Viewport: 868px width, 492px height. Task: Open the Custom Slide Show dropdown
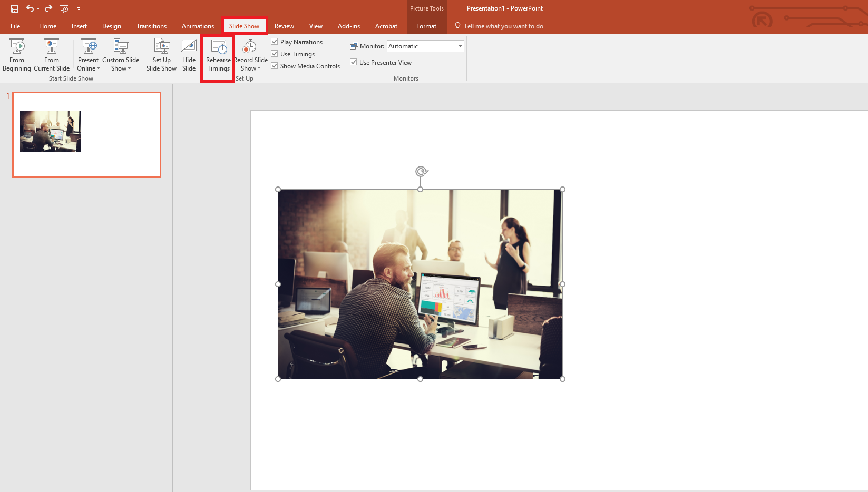tap(121, 55)
